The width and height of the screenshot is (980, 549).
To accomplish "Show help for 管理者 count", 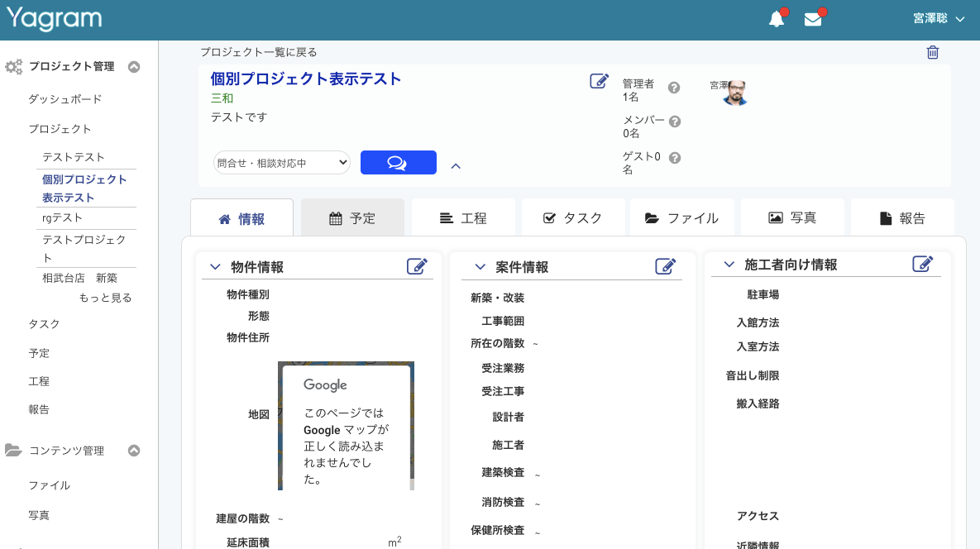I will pos(674,88).
